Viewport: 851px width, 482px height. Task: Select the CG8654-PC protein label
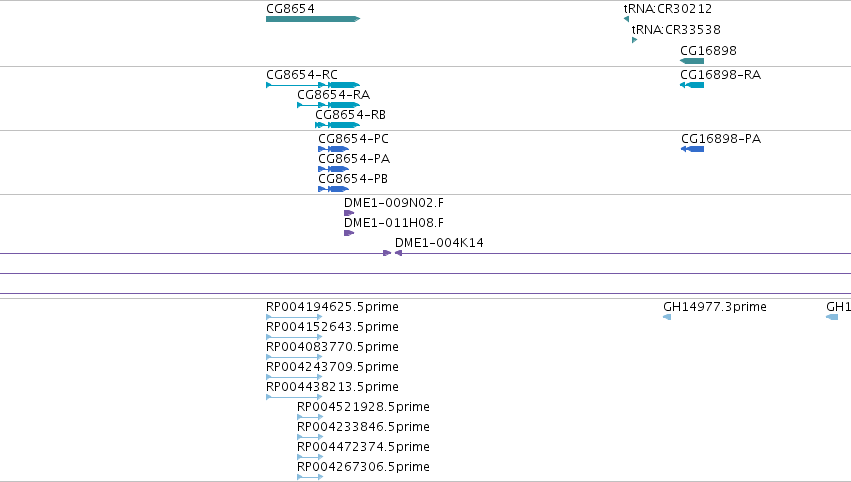[x=353, y=139]
